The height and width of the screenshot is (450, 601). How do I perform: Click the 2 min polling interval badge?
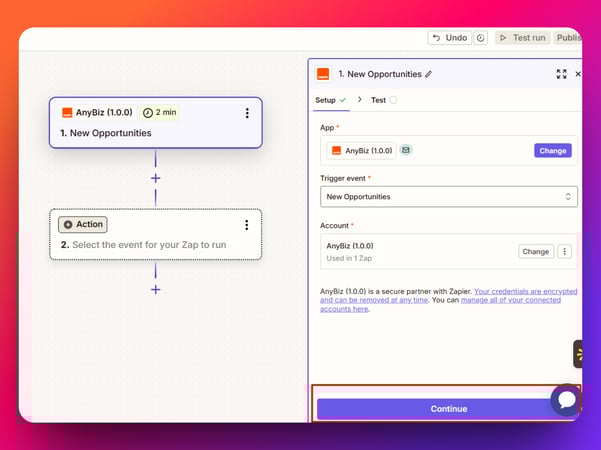(159, 113)
